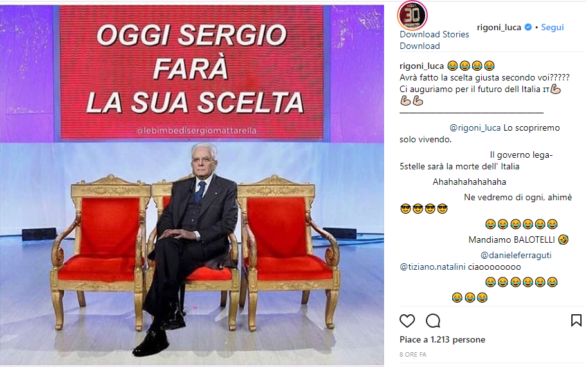The image size is (588, 367).
Task: Save the post with the bookmark icon
Action: click(576, 321)
